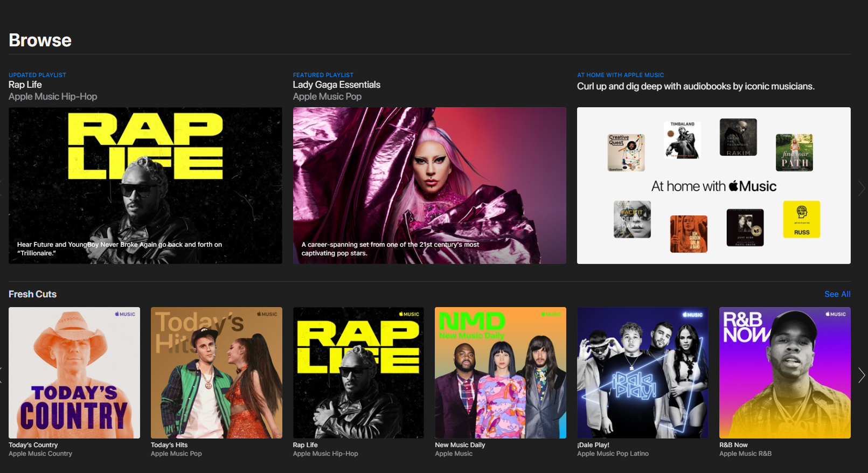This screenshot has width=868, height=473.
Task: Click Apple Music Country subtitle
Action: (40, 454)
